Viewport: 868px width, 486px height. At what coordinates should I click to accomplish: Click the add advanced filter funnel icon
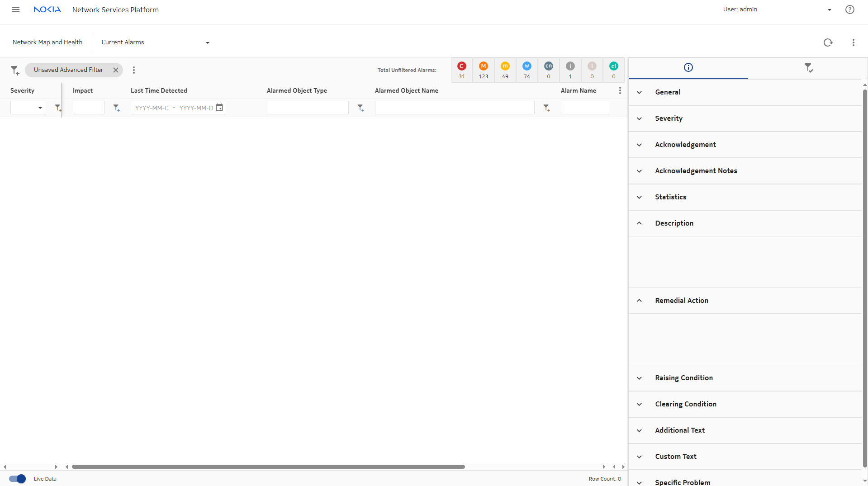[x=15, y=70]
